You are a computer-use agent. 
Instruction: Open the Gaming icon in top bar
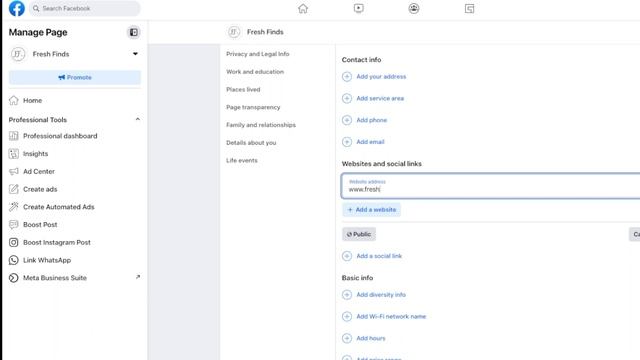(469, 9)
